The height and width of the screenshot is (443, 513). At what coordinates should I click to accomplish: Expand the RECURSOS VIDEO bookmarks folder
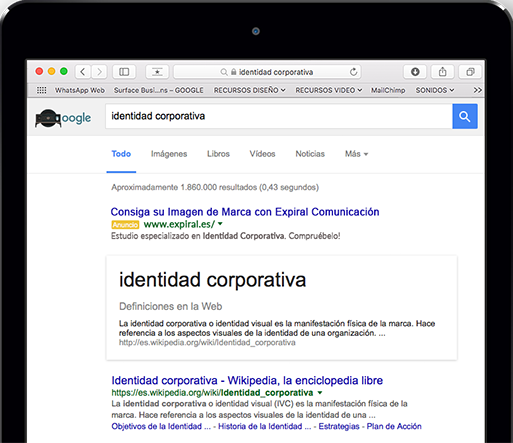click(x=329, y=90)
